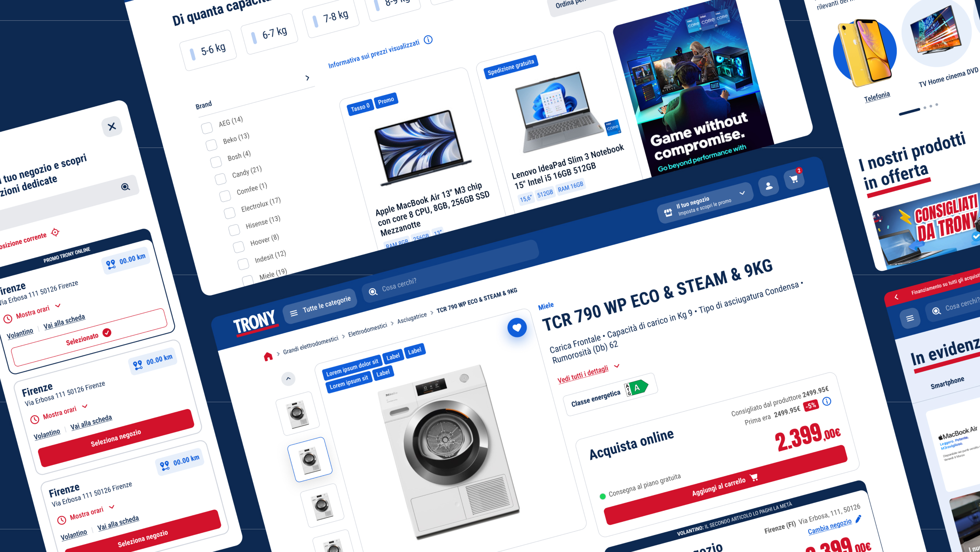Select the 6-7 kg capacity option

(269, 34)
